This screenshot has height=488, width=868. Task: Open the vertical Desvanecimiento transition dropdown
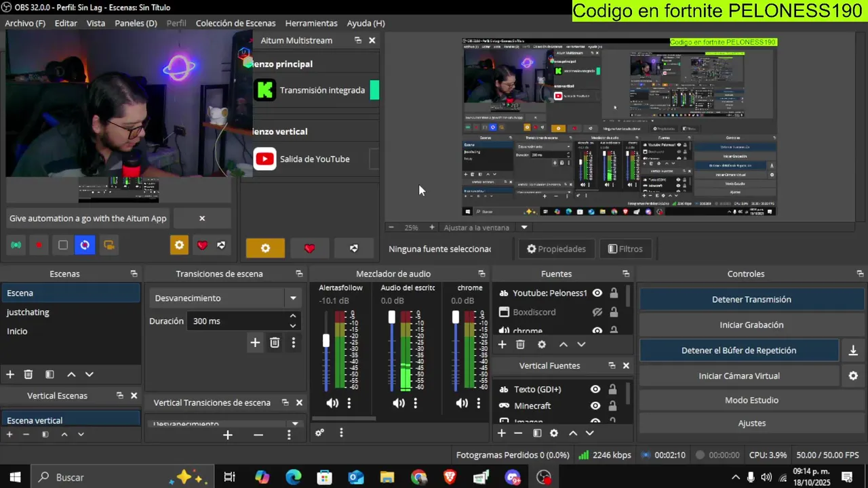click(x=294, y=424)
